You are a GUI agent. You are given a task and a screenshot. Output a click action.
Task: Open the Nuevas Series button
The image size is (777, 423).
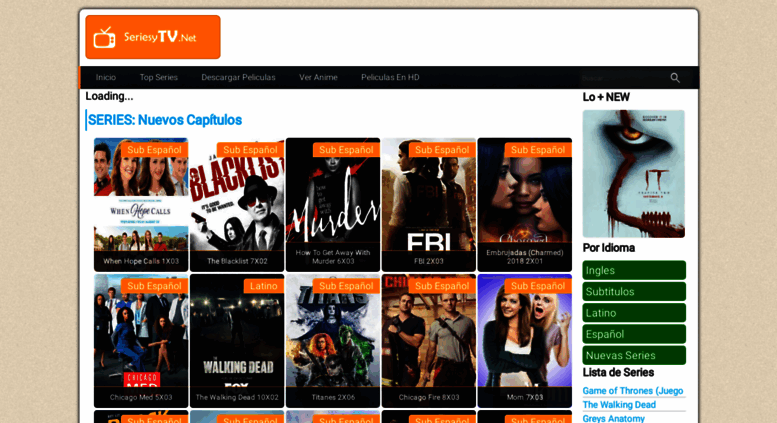(634, 356)
